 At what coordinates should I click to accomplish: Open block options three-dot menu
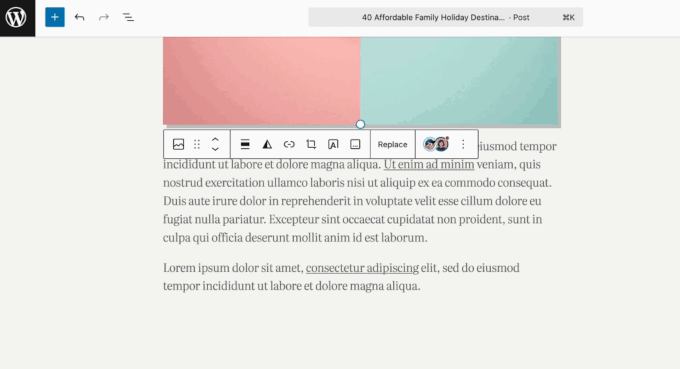click(x=463, y=144)
